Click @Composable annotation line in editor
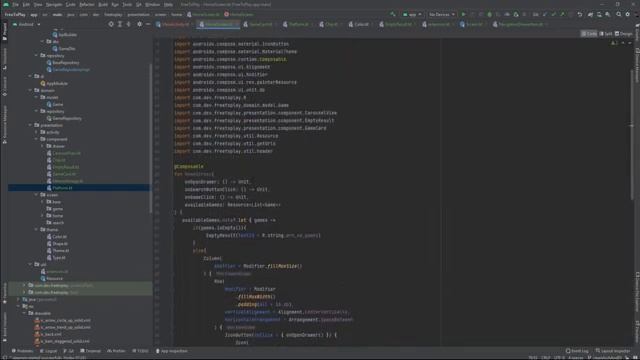 tap(189, 167)
